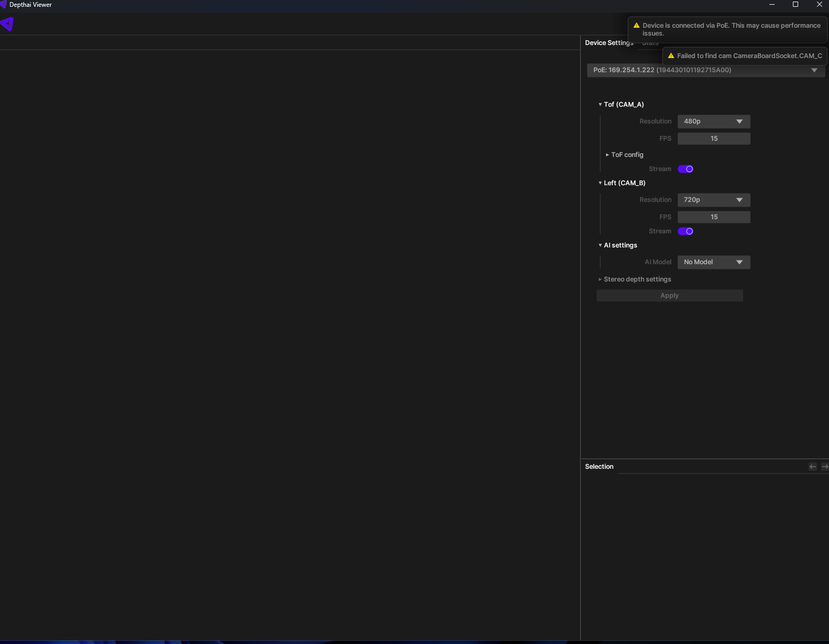The height and width of the screenshot is (644, 829).
Task: Open the AI Model dropdown
Action: pyautogui.click(x=713, y=262)
